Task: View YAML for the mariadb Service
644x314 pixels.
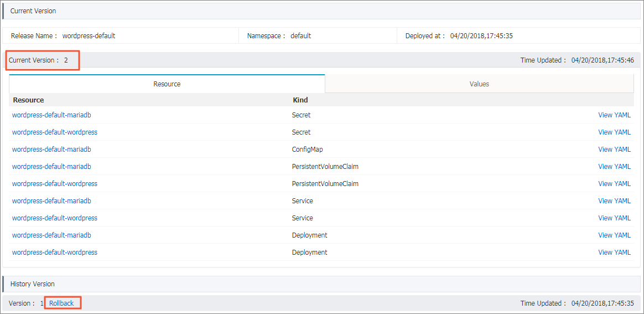Action: tap(614, 201)
